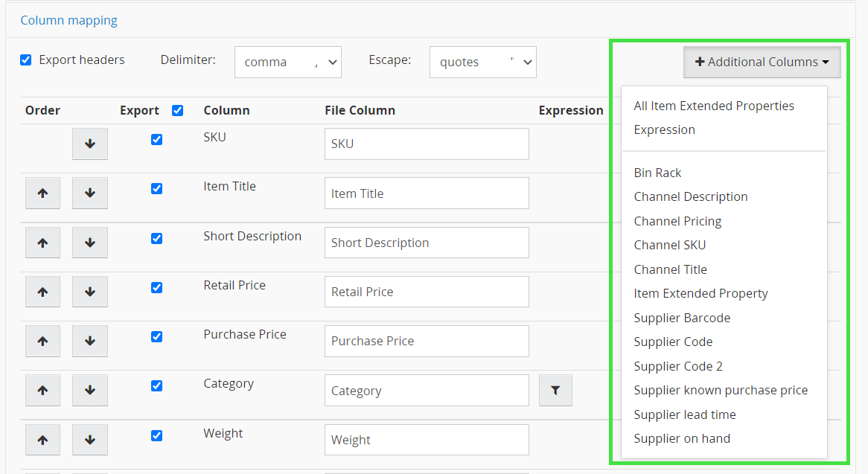Select Bin Rack from the column menu

point(657,173)
